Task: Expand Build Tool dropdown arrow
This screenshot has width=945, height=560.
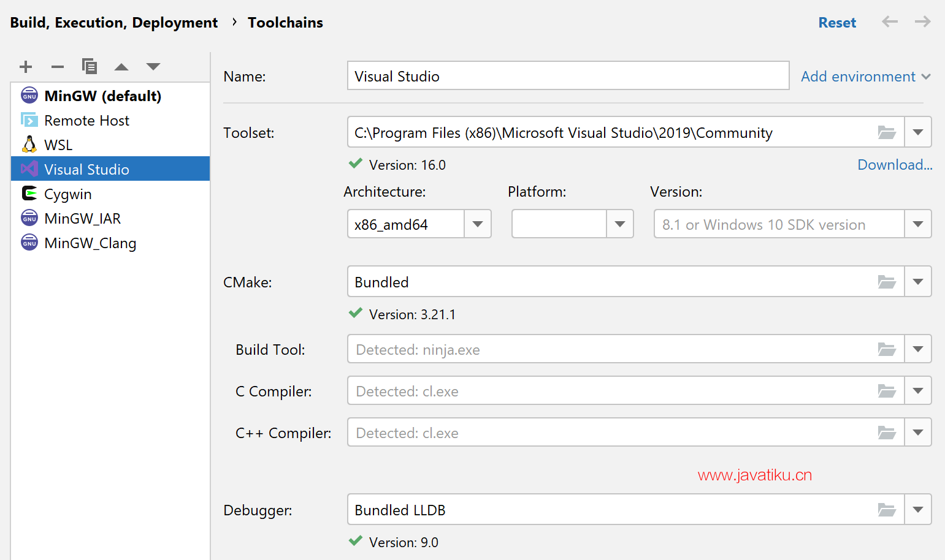Action: 918,349
